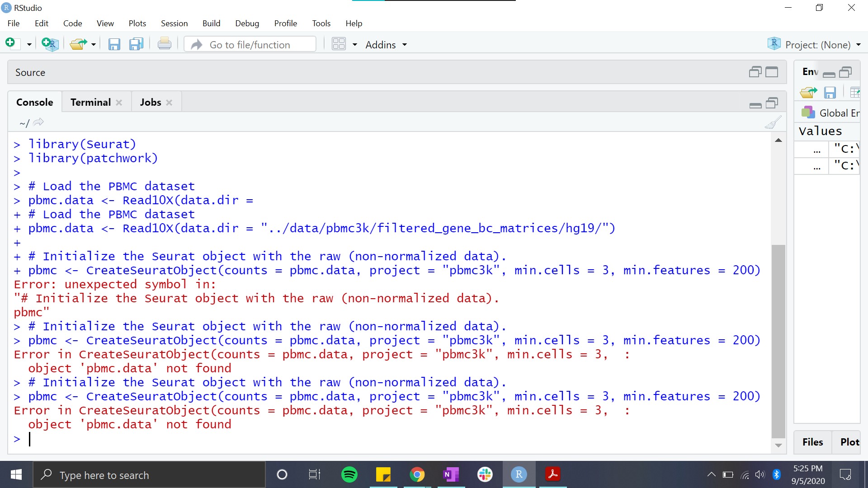This screenshot has height=488, width=868.
Task: Click the Save All documents icon
Action: coord(136,44)
